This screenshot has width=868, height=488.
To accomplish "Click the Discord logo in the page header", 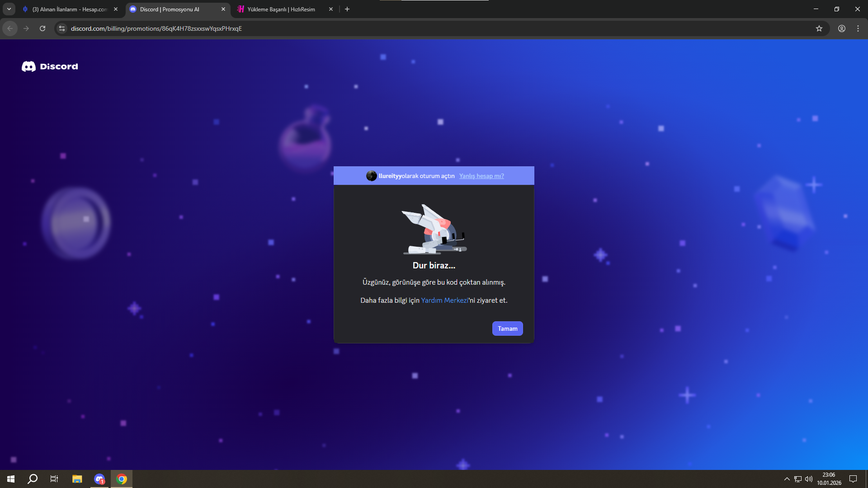I will tap(50, 66).
